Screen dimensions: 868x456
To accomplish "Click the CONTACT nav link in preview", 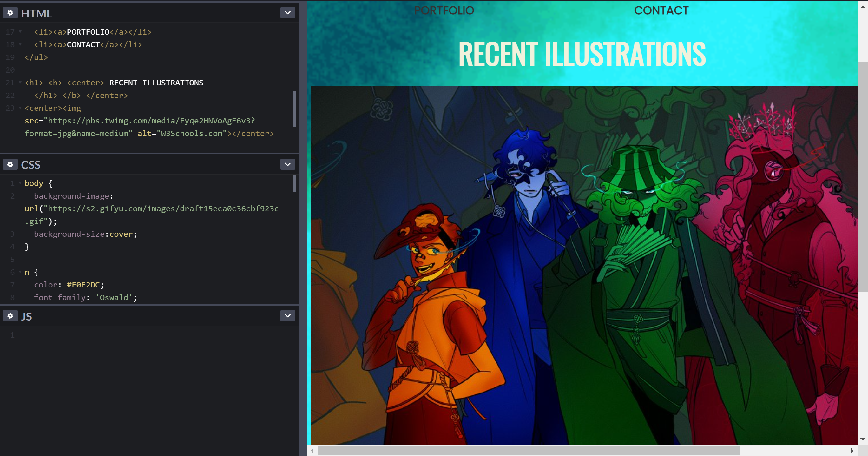I will click(661, 10).
